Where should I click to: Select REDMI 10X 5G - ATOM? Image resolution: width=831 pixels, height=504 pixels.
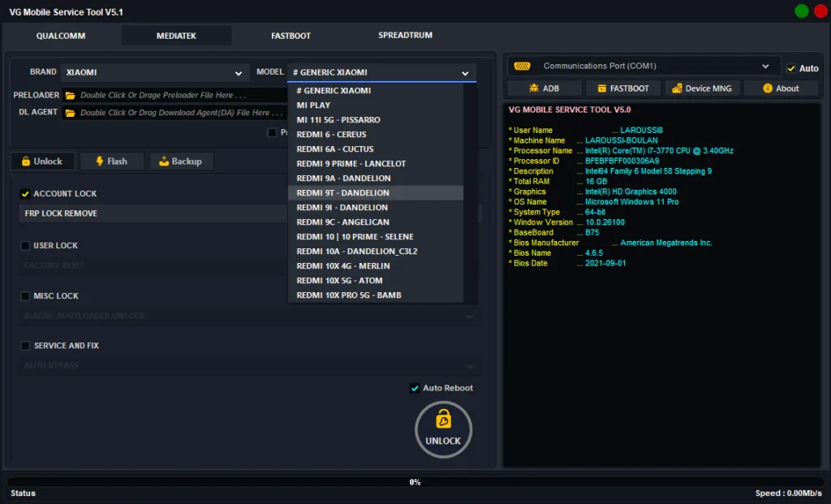click(375, 281)
